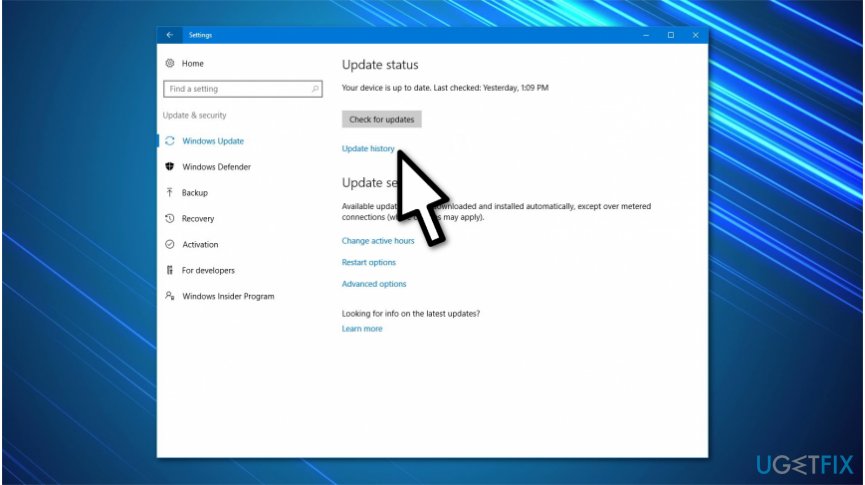Open the Advanced options link
This screenshot has height=485, width=865.
pos(374,284)
